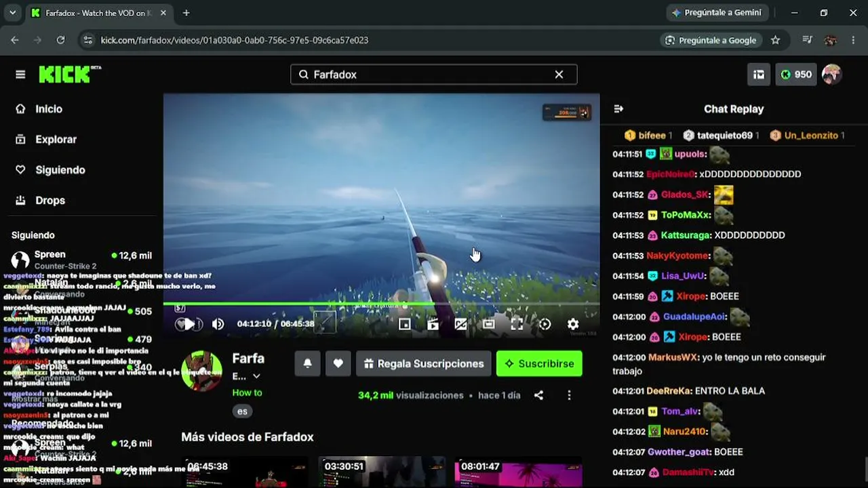This screenshot has width=868, height=488.
Task: Click the green Suscribirse button
Action: pyautogui.click(x=539, y=363)
